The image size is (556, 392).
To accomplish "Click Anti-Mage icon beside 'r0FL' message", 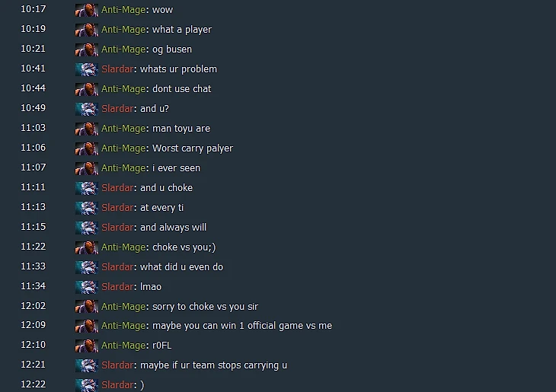I will point(87,346).
